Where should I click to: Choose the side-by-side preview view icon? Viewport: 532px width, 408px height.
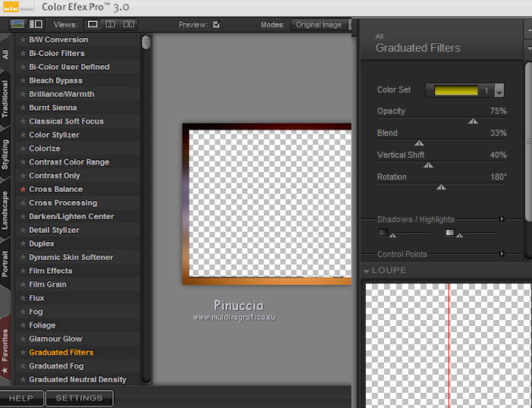coord(127,24)
